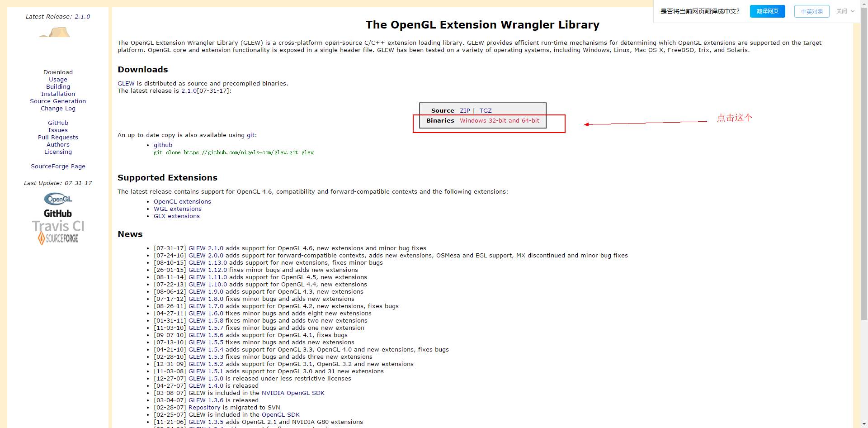Open GLEW 1.3.5 news link

pyautogui.click(x=206, y=422)
